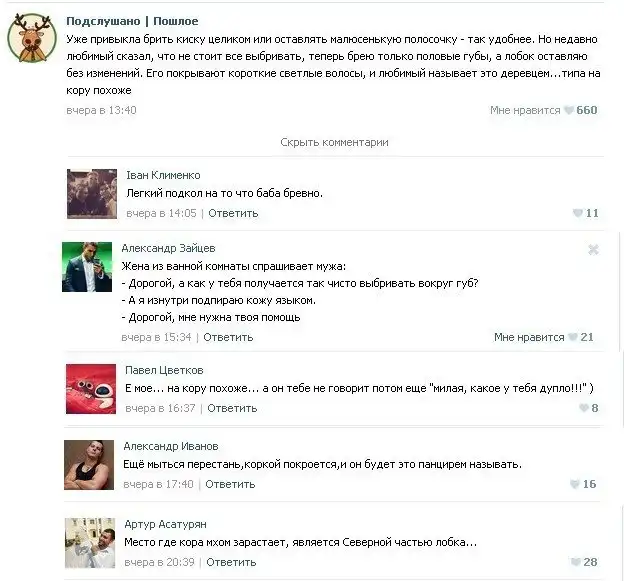Image resolution: width=624 pixels, height=581 pixels.
Task: Open Павел Цветков's red avatar thumbnail
Action: tap(91, 389)
